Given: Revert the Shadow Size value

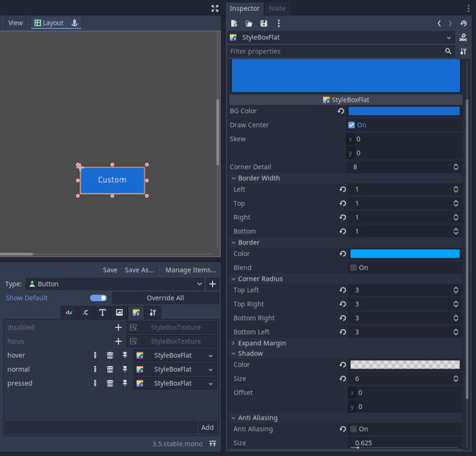Looking at the screenshot, I should (x=343, y=379).
